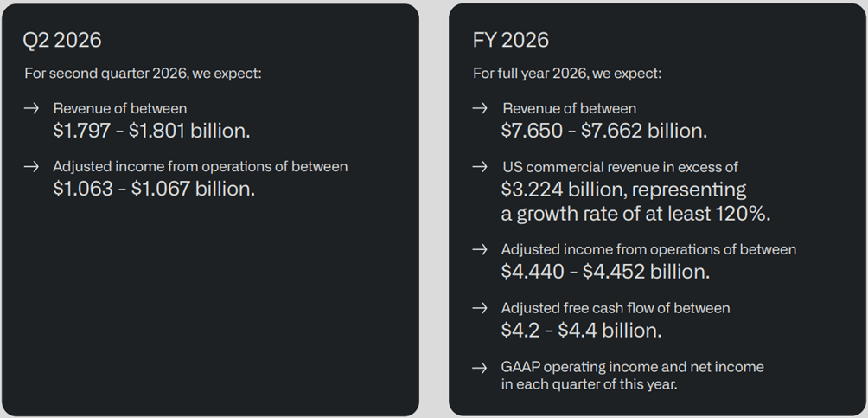This screenshot has height=418, width=868.
Task: Click the $4.2 - $4.4 billion figure
Action: (581, 331)
